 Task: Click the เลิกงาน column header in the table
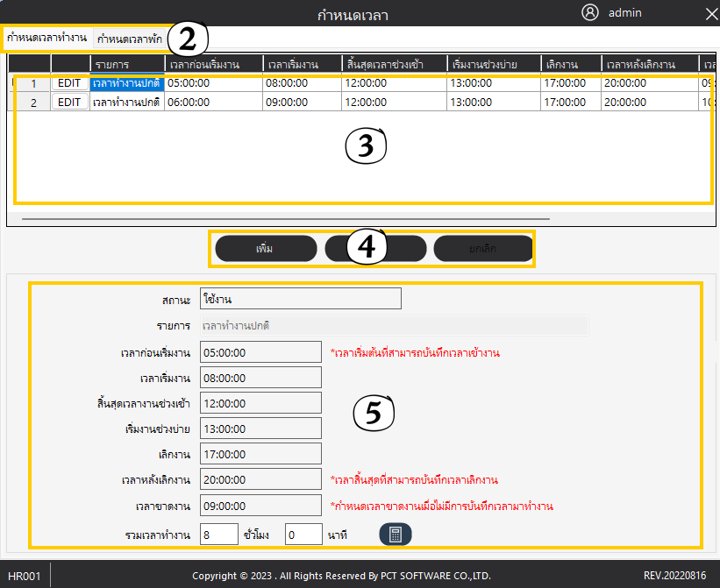tap(570, 64)
